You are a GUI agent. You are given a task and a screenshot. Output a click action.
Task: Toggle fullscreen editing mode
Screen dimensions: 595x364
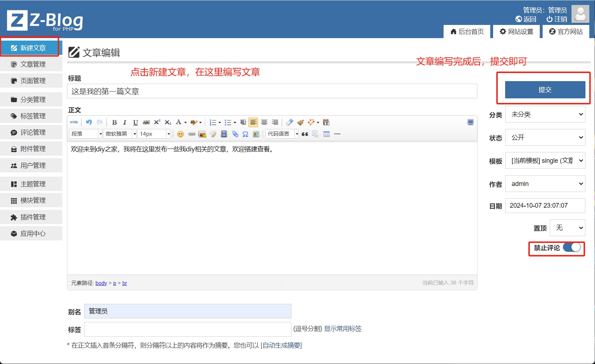coord(470,122)
